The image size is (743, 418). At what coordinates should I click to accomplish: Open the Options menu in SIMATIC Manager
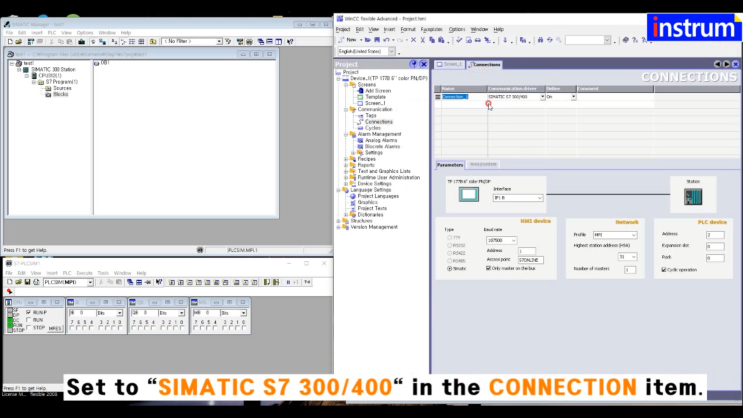pyautogui.click(x=85, y=33)
